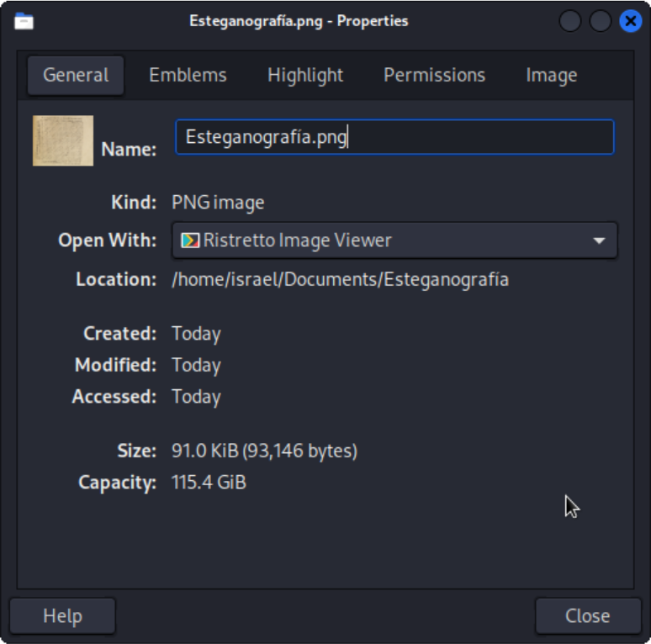Click the file manager icon in title bar
This screenshot has width=651, height=644.
(24, 21)
